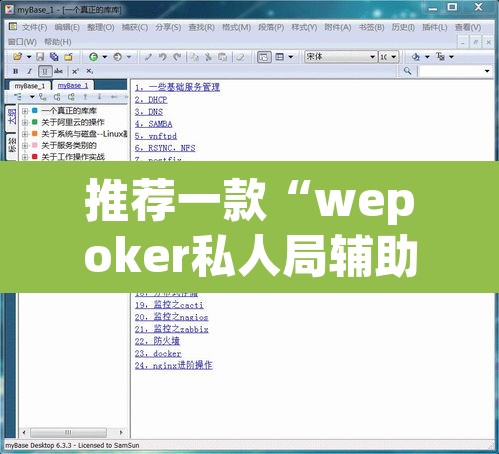Open the 文件(F) menu
Image resolution: width=499 pixels, height=454 pixels.
(35, 27)
